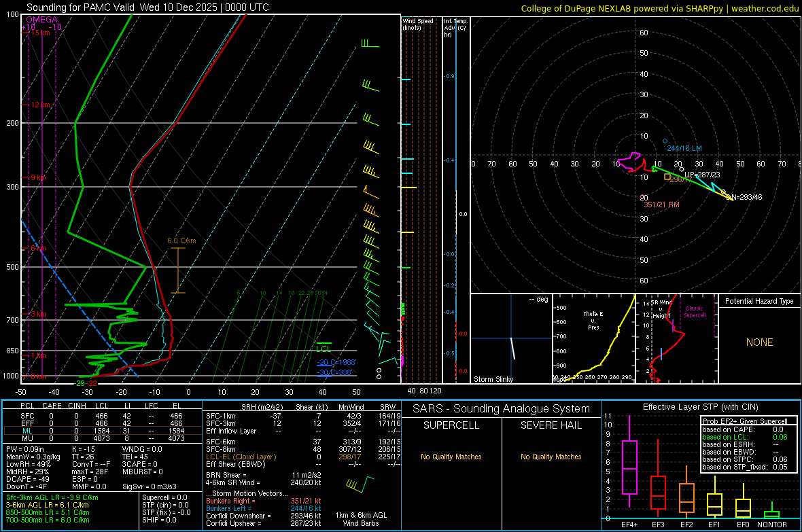Image resolution: width=802 pixels, height=532 pixels.
Task: Click the Effective Layer STP (with CIN) title
Action: coord(701,407)
